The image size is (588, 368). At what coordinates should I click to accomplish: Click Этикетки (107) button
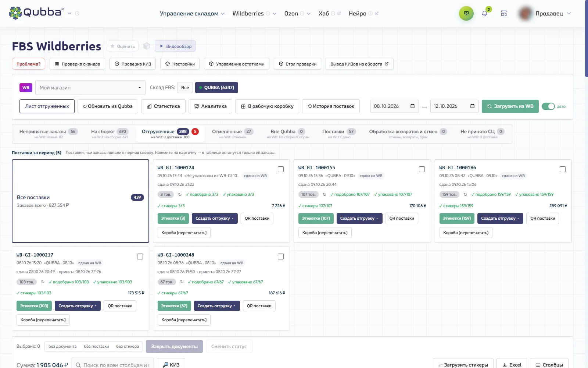(x=316, y=218)
